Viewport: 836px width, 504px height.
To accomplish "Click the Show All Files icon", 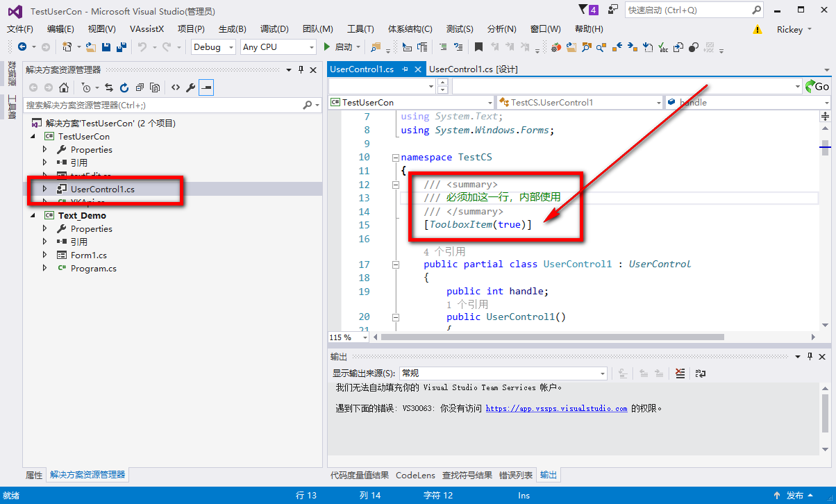I will point(155,87).
